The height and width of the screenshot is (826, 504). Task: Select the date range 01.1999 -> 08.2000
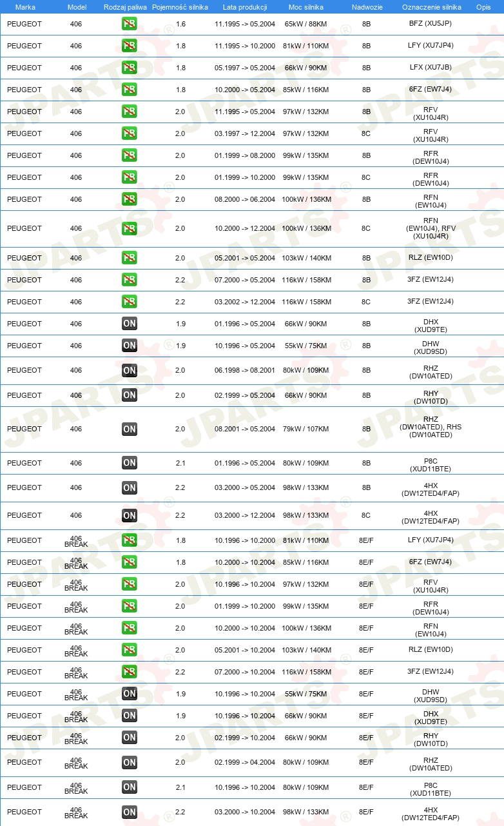point(245,155)
